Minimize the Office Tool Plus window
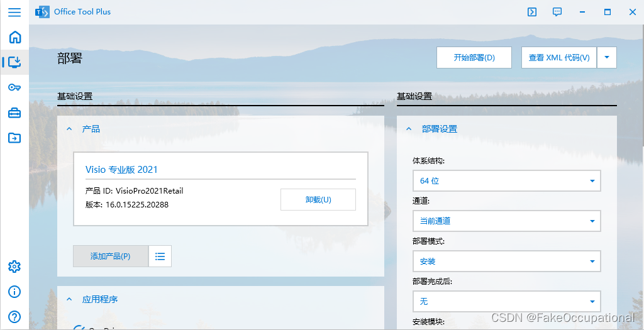This screenshot has width=644, height=330. pos(582,12)
